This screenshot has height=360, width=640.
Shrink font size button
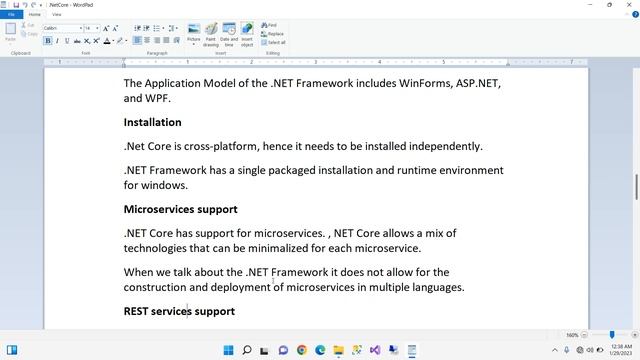[x=115, y=28]
